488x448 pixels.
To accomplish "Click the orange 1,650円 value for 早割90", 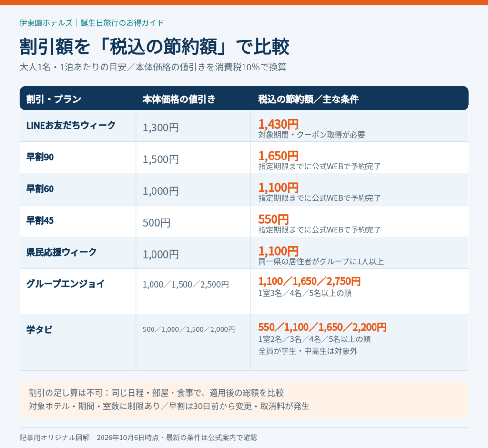I will pyautogui.click(x=278, y=156).
